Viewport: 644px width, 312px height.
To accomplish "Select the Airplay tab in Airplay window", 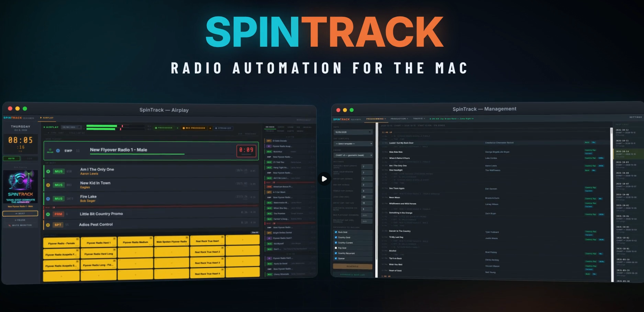I will (47, 118).
